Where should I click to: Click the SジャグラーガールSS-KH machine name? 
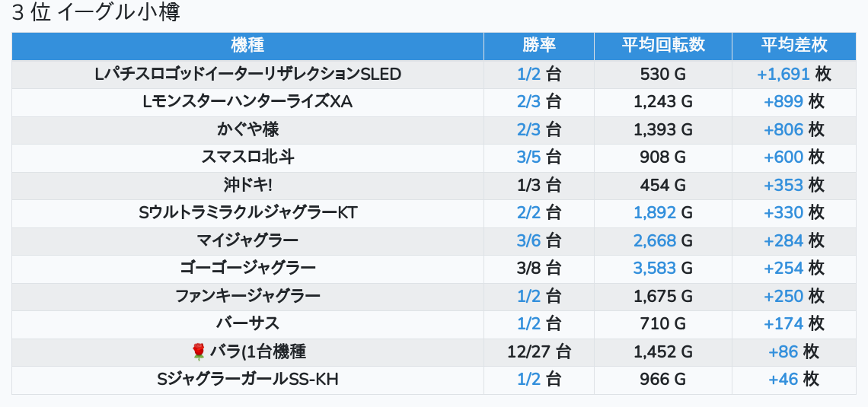(247, 379)
